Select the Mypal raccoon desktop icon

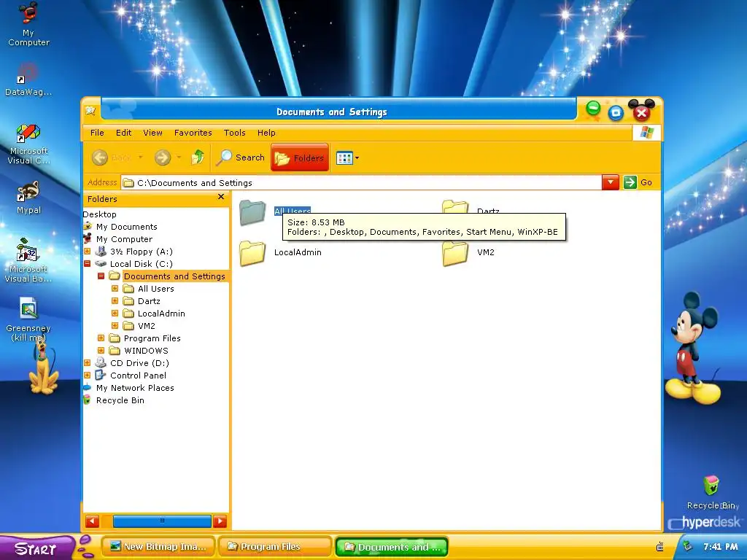[x=28, y=198]
